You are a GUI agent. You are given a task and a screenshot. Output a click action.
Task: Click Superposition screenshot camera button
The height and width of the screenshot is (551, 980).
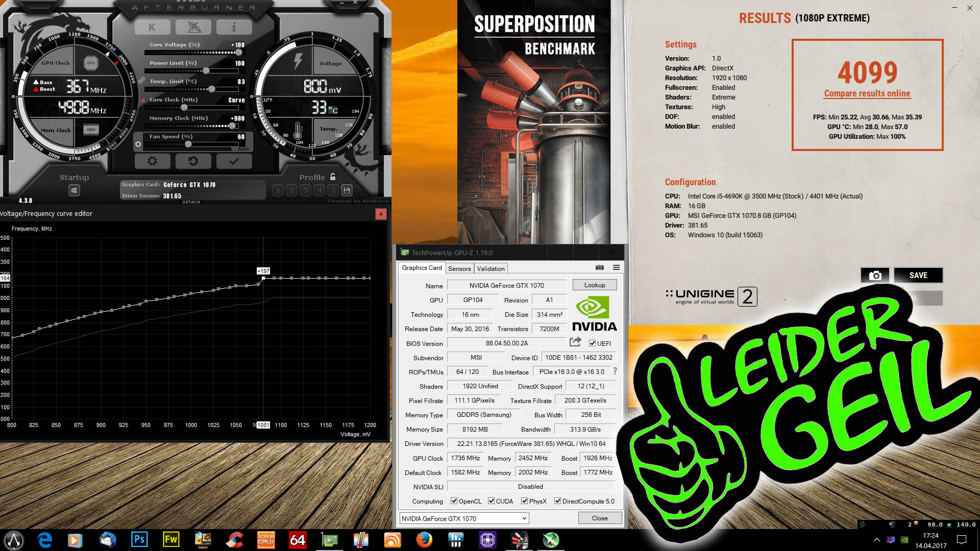875,275
